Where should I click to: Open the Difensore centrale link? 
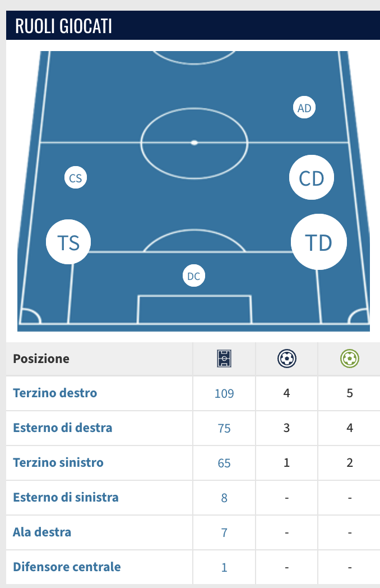click(67, 567)
